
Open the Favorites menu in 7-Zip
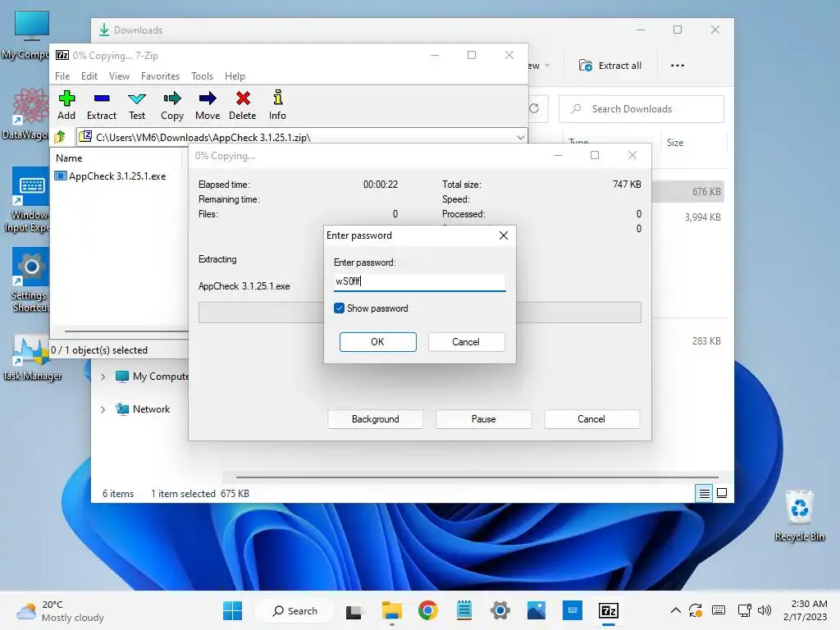[160, 76]
